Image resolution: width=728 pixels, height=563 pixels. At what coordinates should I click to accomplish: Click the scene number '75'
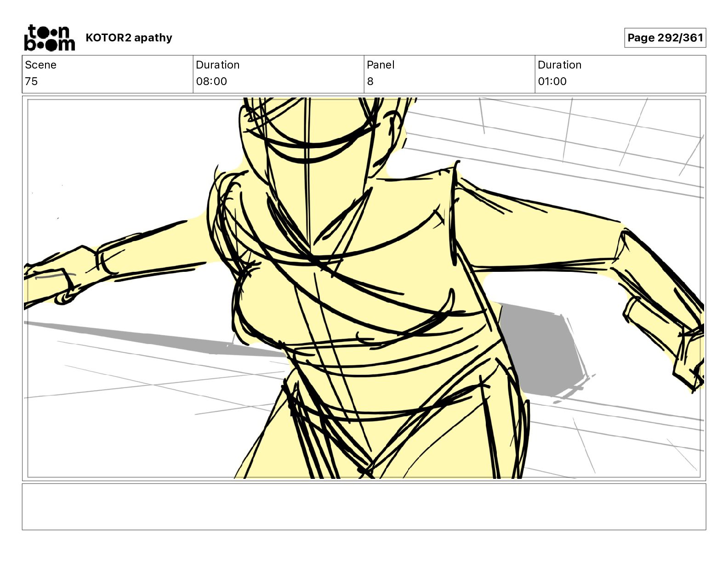31,81
